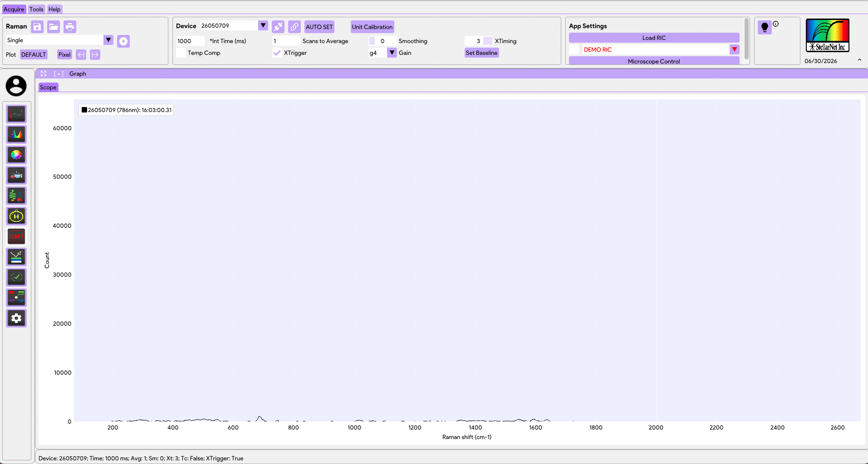The image size is (868, 464).
Task: Click the Unit Calibration button
Action: 373,27
